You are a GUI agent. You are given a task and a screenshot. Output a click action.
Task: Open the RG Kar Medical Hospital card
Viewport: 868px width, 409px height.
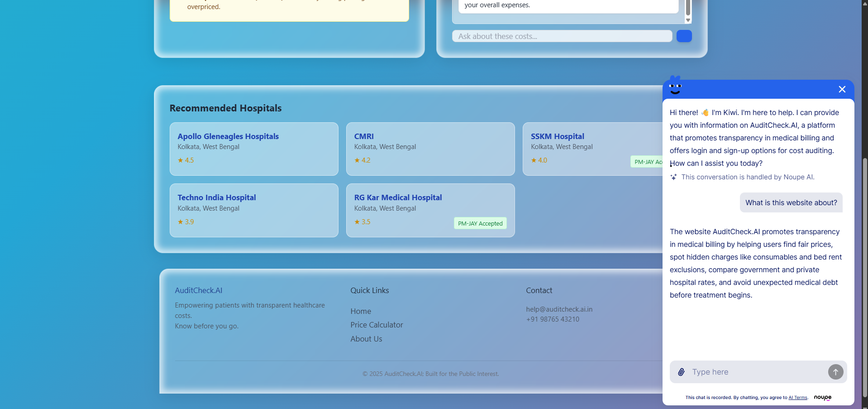point(430,210)
